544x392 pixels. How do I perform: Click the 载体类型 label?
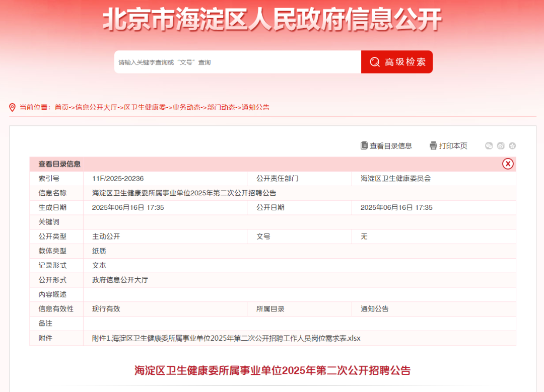(x=52, y=251)
